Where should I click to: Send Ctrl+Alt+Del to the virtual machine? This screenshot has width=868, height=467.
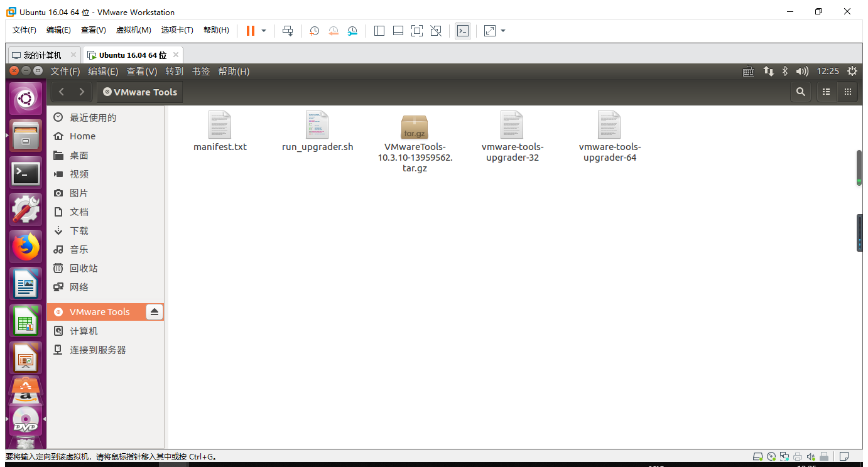pos(288,31)
